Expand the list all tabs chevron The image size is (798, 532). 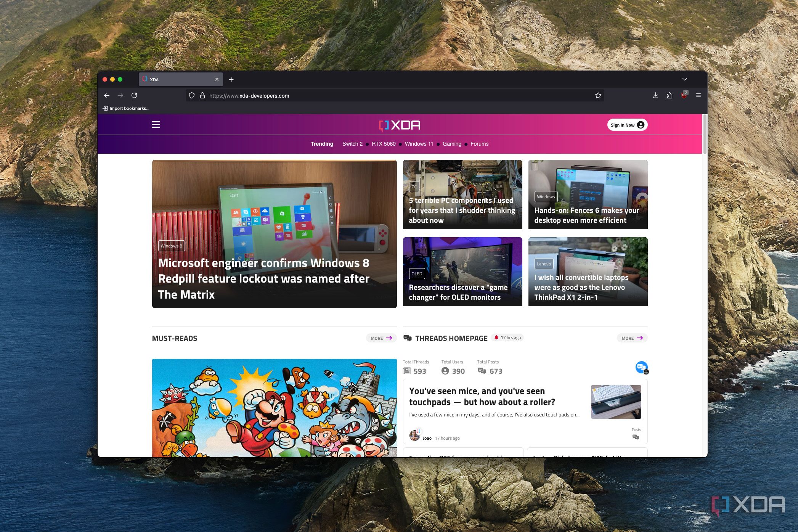point(684,79)
